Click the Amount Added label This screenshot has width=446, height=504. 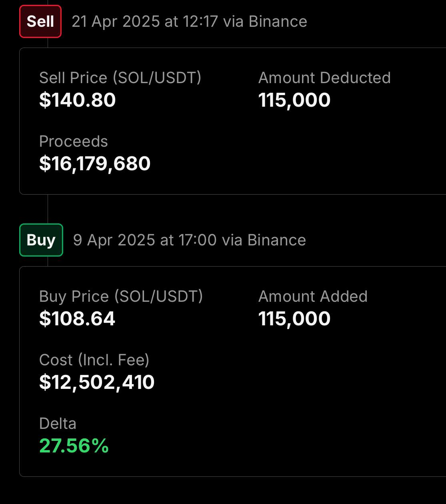[x=313, y=297]
